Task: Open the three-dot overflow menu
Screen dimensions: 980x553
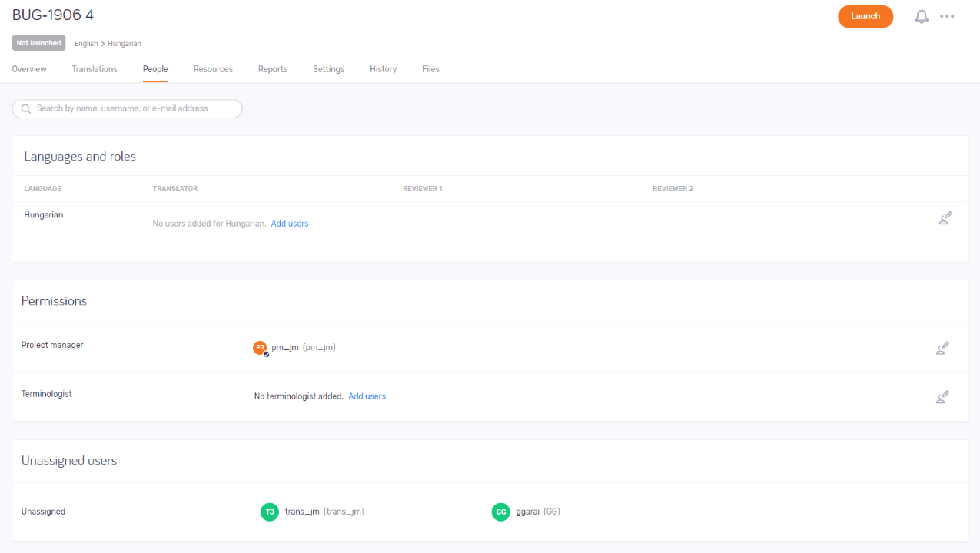Action: 947,16
